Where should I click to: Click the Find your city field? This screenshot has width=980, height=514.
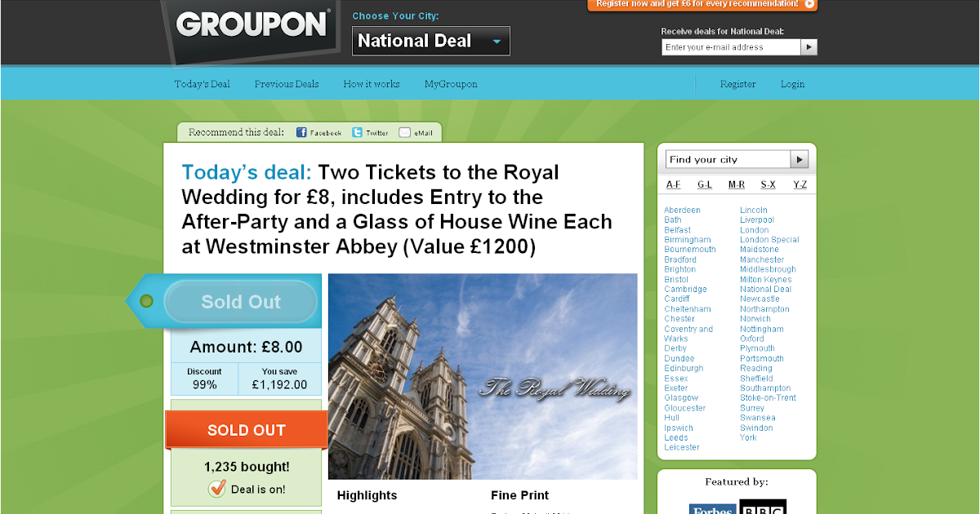click(x=728, y=159)
